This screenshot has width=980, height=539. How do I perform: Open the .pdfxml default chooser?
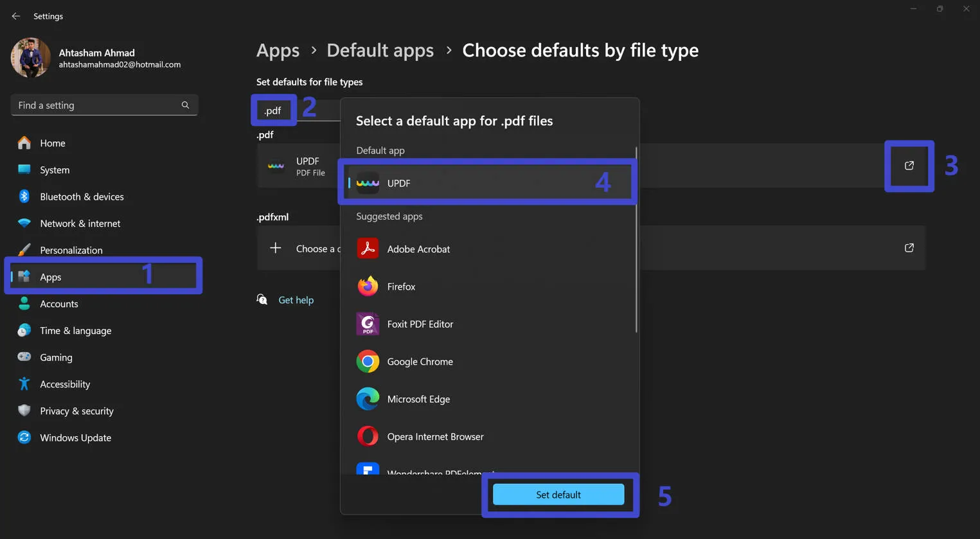coord(909,247)
